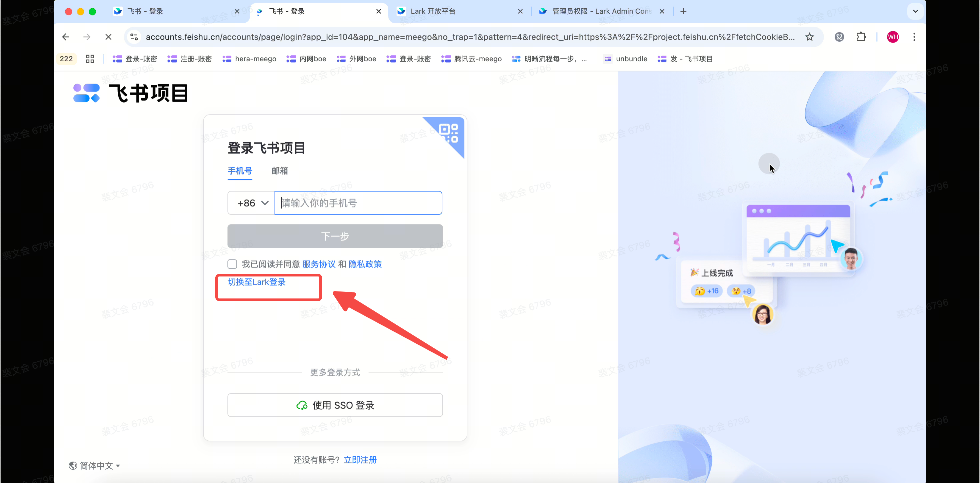Open the Extensions puzzle icon

coord(861,37)
